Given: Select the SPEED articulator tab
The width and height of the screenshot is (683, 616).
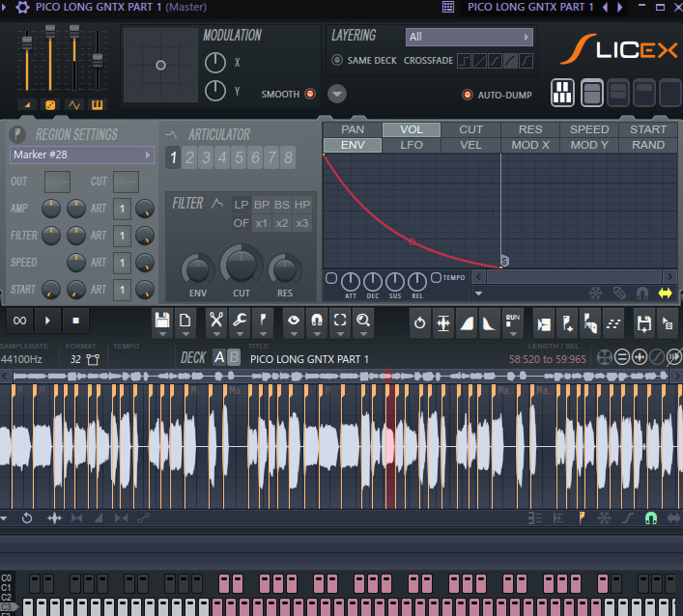Looking at the screenshot, I should (x=589, y=129).
